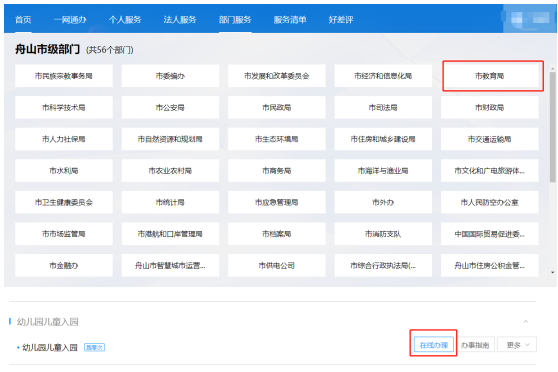Viewport: 558px width, 372px height.
Task: Select 市统计局 department
Action: pos(170,203)
